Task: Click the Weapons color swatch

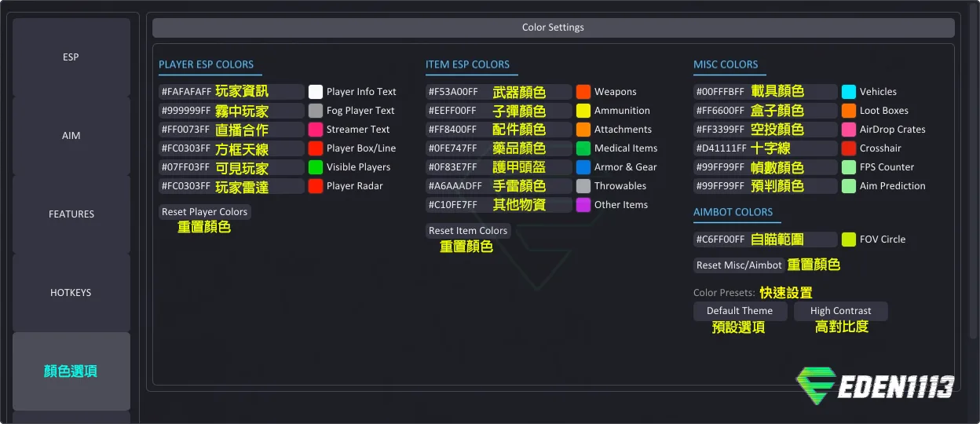Action: pos(583,92)
